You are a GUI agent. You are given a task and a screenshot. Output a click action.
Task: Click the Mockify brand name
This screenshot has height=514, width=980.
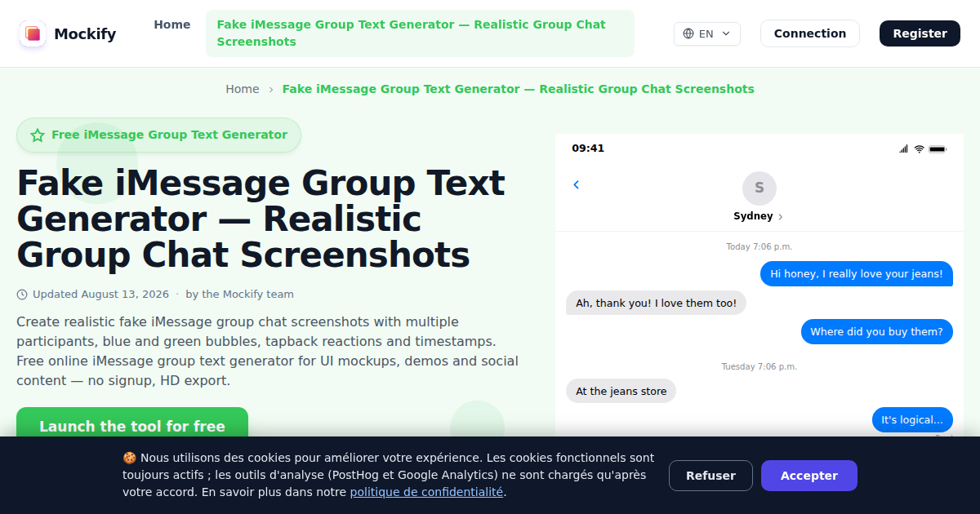pyautogui.click(x=85, y=33)
